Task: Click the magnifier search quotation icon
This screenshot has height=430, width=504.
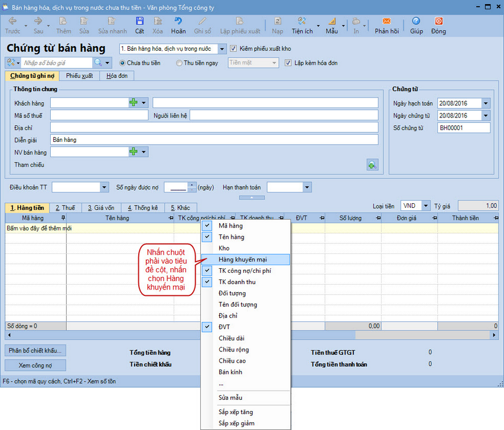Action: click(x=98, y=63)
